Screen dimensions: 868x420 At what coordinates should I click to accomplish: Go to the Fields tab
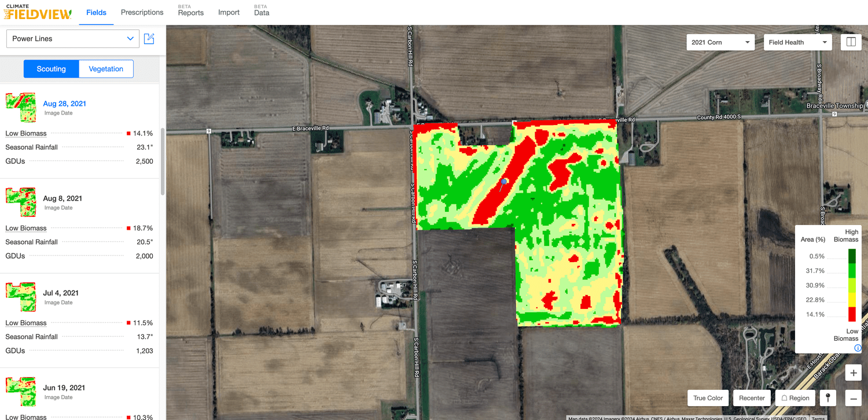(96, 13)
